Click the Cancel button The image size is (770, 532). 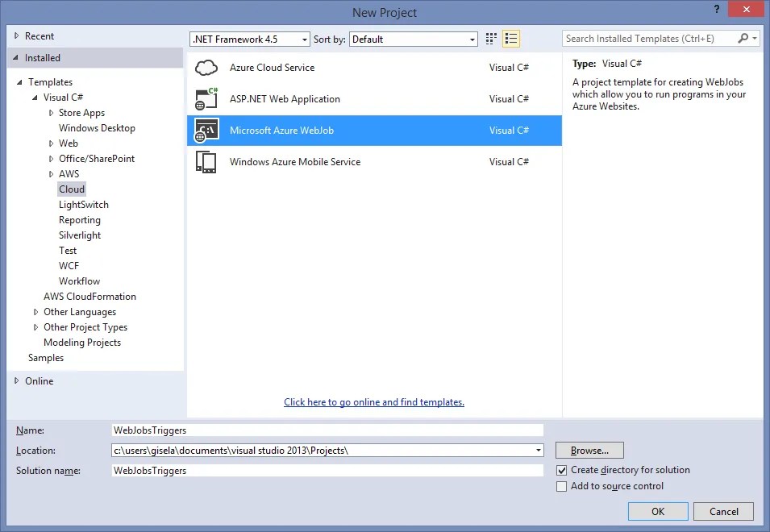tap(723, 511)
